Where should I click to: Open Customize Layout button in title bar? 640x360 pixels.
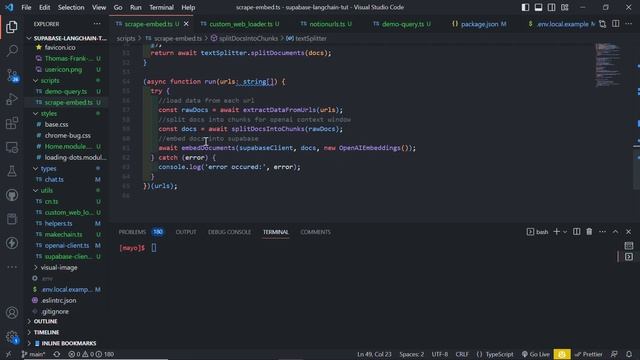click(564, 7)
